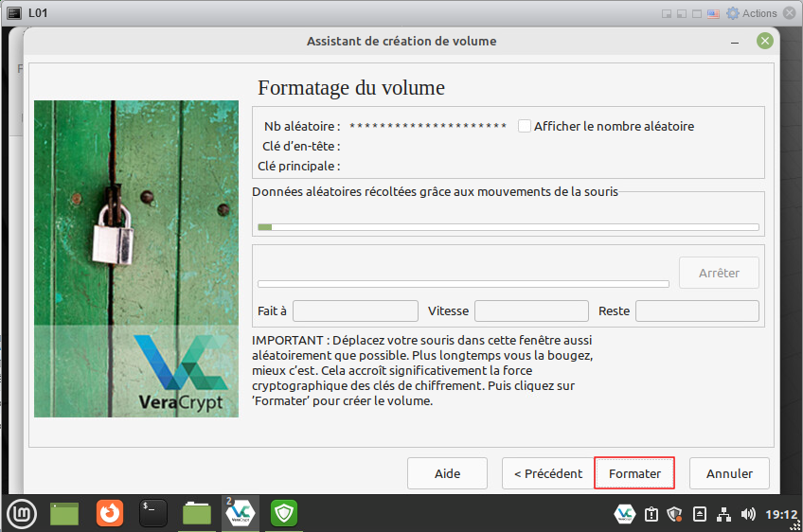
Task: Open the terminal from the panel
Action: tap(153, 513)
